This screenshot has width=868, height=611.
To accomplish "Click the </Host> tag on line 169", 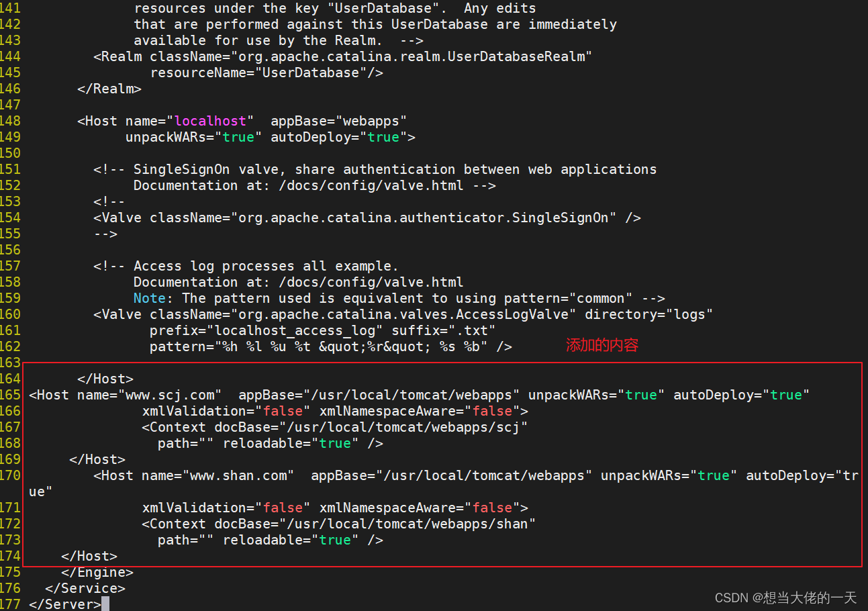I will point(97,459).
